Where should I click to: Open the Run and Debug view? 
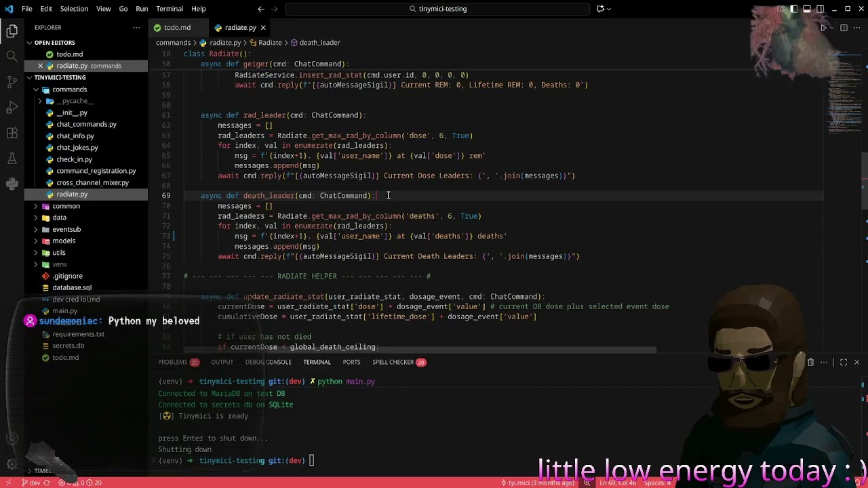tap(12, 108)
